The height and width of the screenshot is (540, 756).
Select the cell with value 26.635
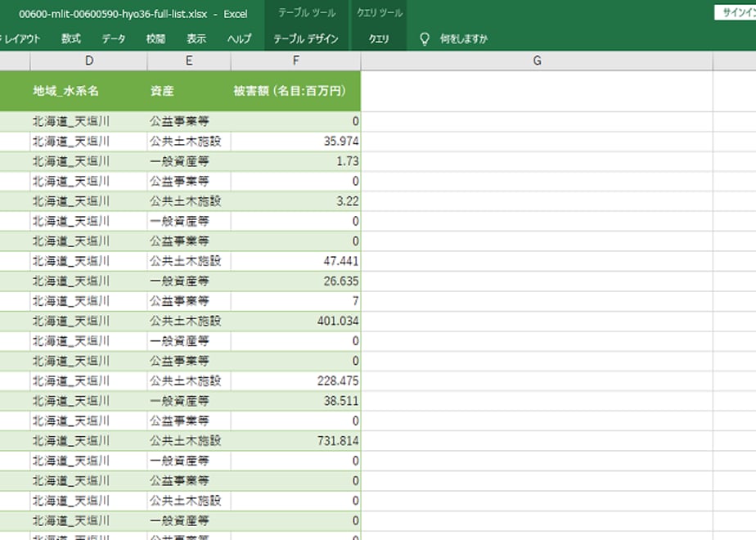pos(296,281)
